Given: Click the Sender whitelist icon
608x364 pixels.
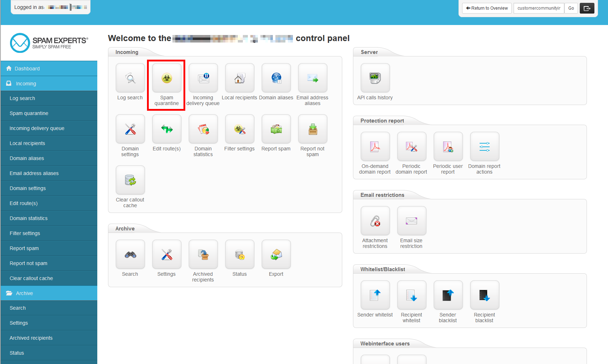Looking at the screenshot, I should [x=375, y=295].
